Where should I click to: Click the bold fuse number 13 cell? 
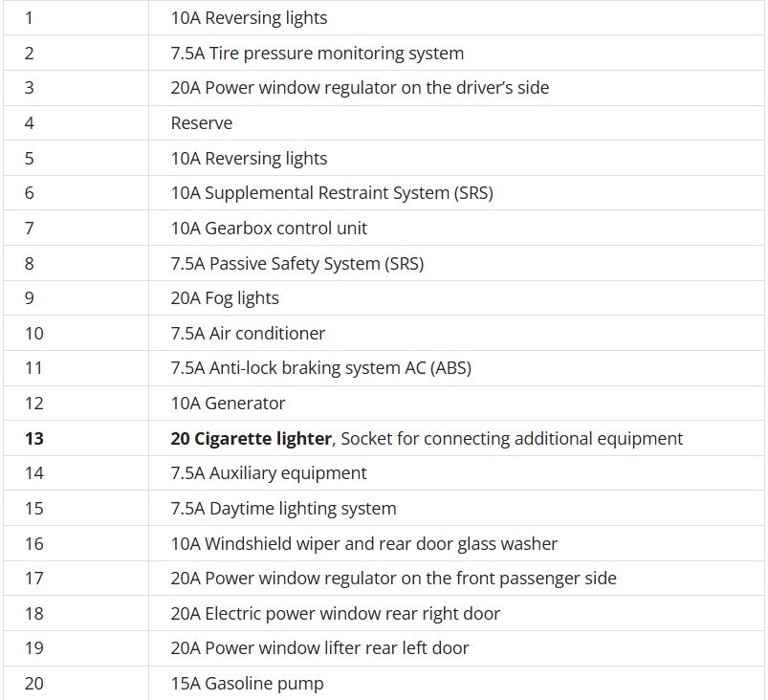point(34,439)
